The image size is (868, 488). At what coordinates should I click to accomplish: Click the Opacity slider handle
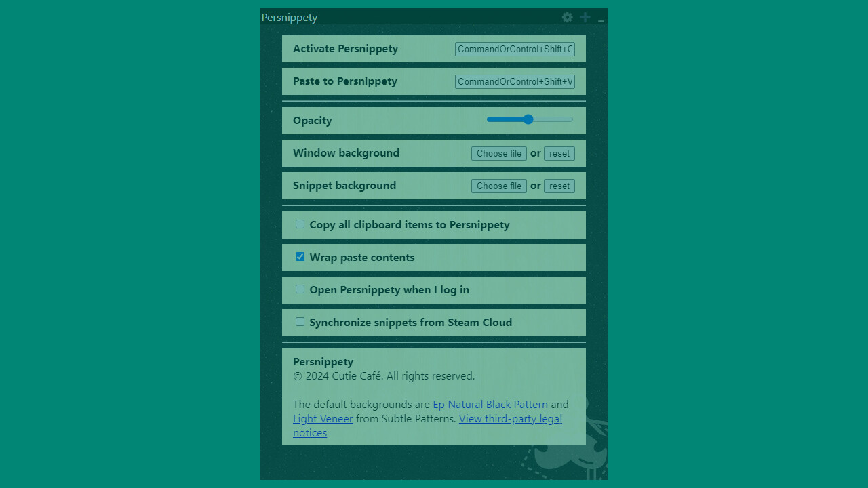(x=529, y=119)
